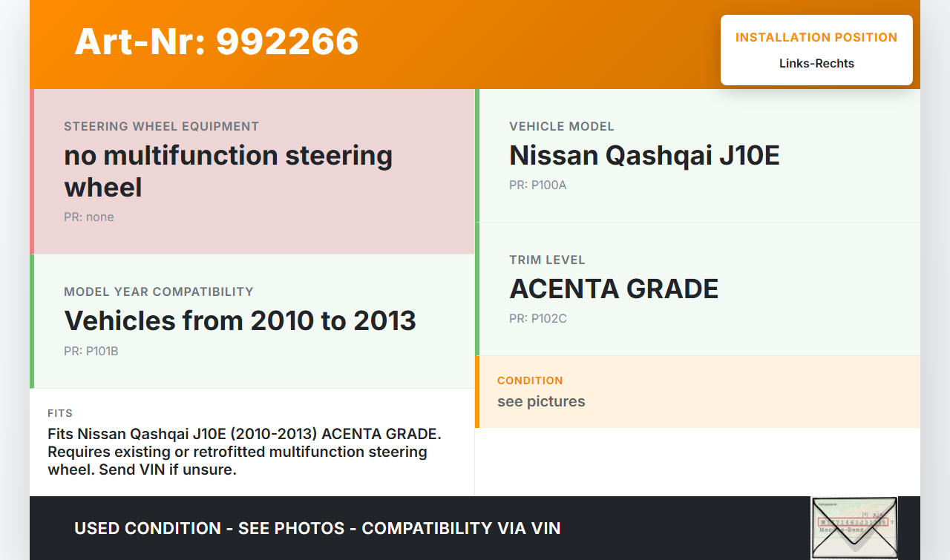950x560 pixels.
Task: Select the 'PR: none' code text
Action: pos(89,217)
